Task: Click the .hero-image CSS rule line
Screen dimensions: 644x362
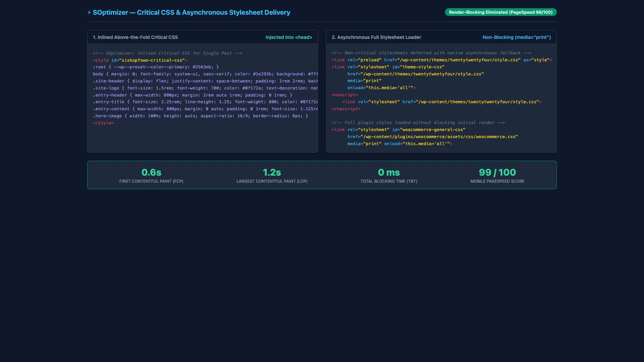Action: pos(201,116)
